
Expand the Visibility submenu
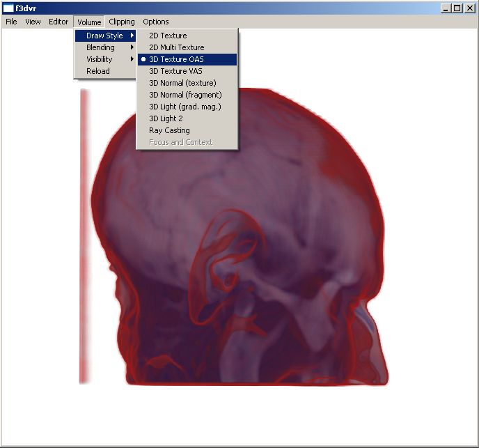pos(105,59)
